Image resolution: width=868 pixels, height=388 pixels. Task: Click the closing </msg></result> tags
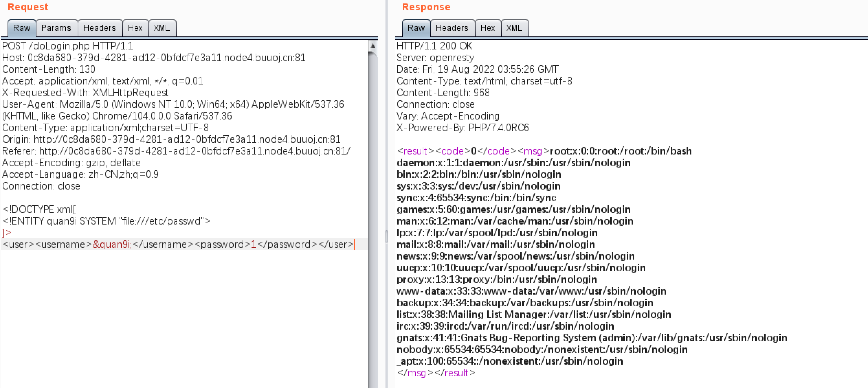pyautogui.click(x=436, y=373)
